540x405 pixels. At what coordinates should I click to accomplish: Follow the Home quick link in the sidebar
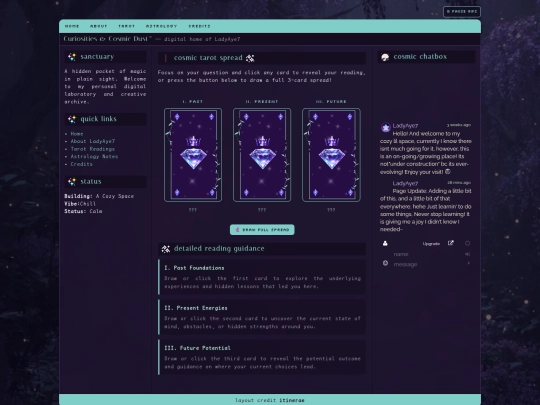[x=77, y=134]
